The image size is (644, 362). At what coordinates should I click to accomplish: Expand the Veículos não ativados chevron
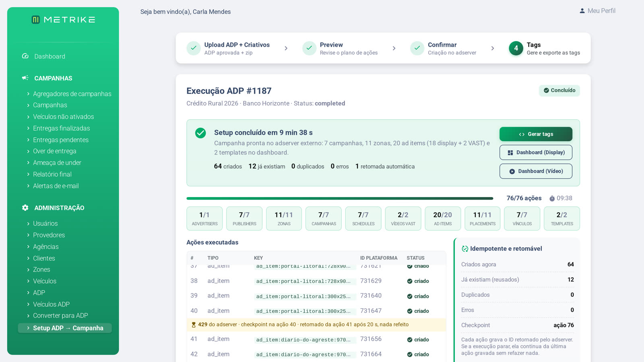28,117
